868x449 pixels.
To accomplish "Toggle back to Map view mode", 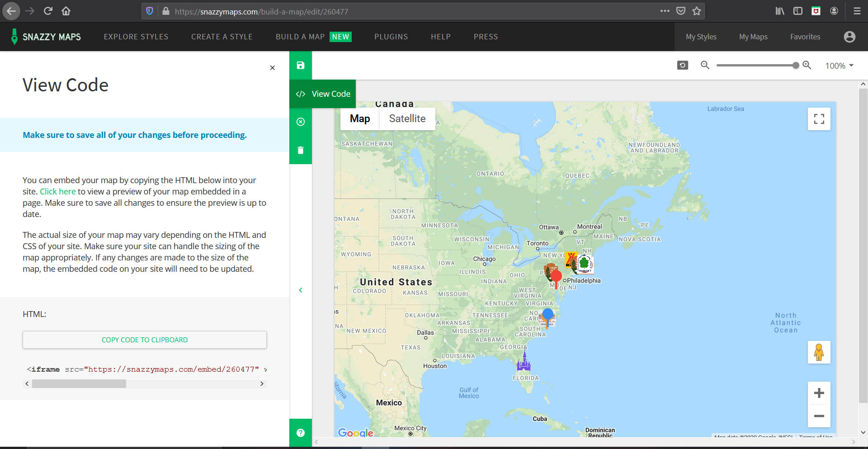I will (x=359, y=118).
